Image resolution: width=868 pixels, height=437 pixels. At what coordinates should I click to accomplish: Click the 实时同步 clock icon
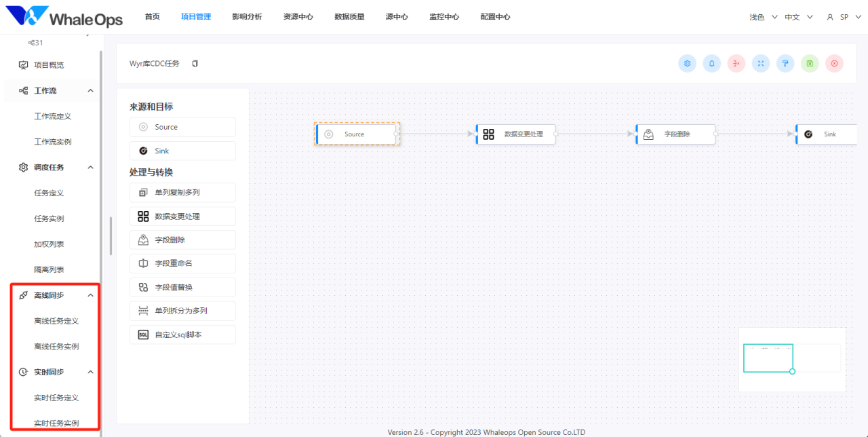coord(24,372)
